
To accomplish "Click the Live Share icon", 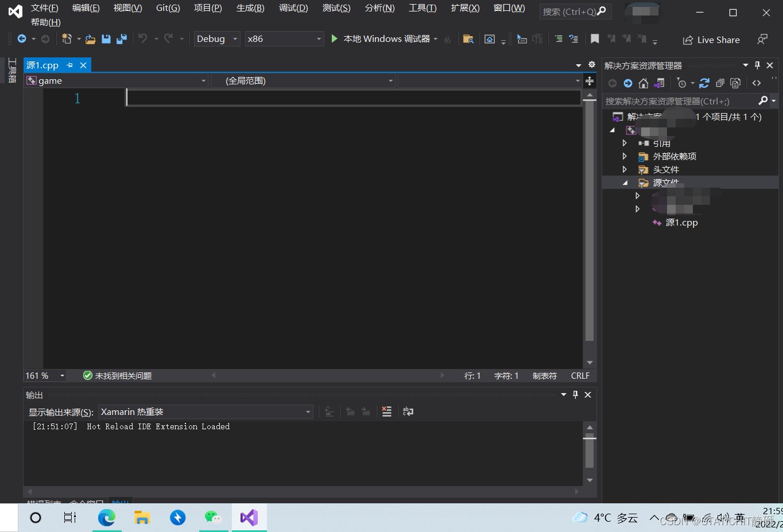I will point(688,40).
